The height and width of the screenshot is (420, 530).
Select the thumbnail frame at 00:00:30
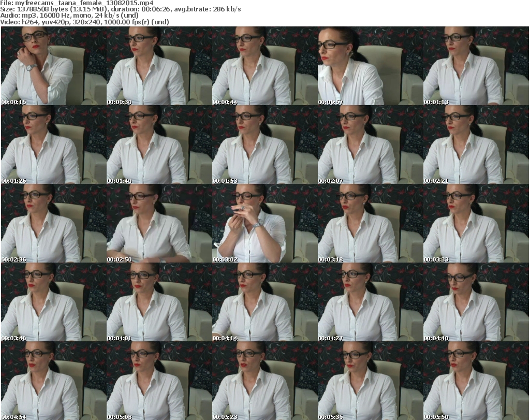pyautogui.click(x=159, y=66)
